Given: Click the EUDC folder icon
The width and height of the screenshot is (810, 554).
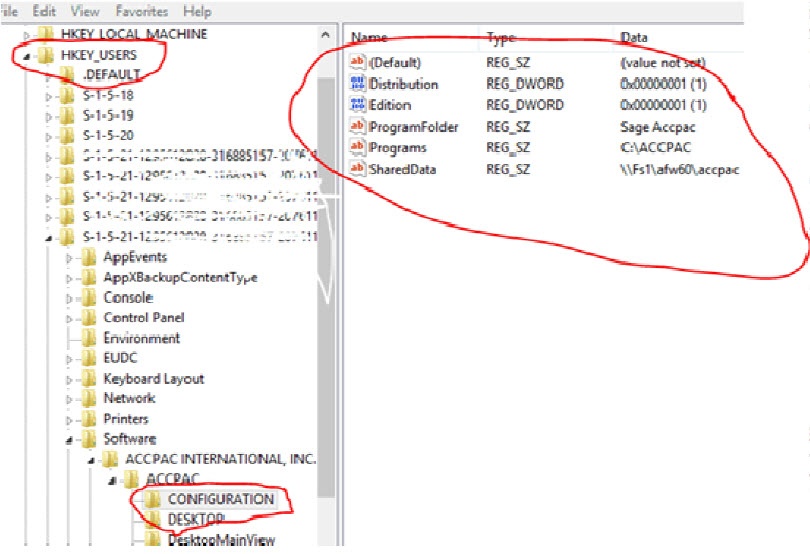Looking at the screenshot, I should [89, 358].
